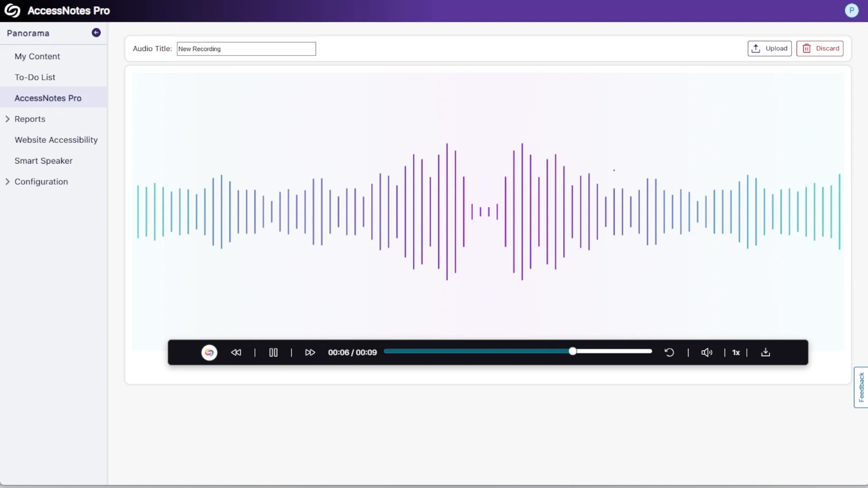Click the AccessNotes Pro logo icon
Screen dimensions: 868x488
(x=12, y=11)
